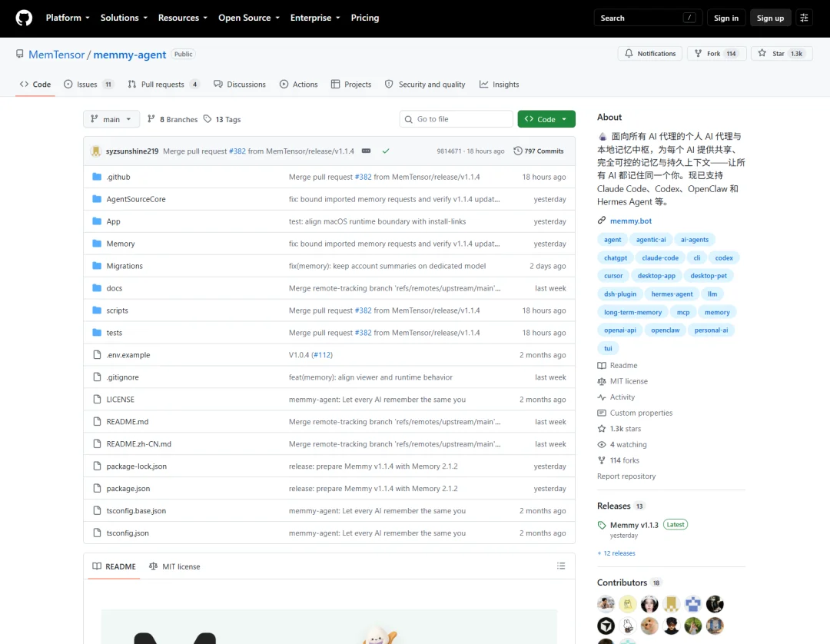
Task: Open the memmy.bot website link
Action: tap(630, 221)
